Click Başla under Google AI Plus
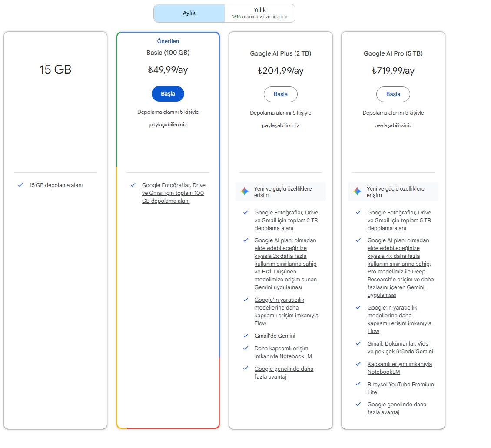Image resolution: width=491 pixels, height=448 pixels. [281, 94]
